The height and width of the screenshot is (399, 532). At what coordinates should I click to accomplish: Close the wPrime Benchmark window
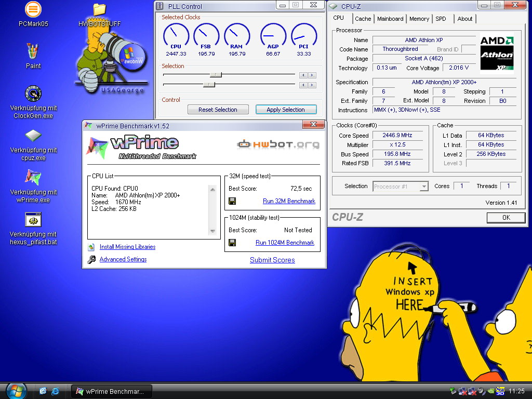(x=313, y=125)
